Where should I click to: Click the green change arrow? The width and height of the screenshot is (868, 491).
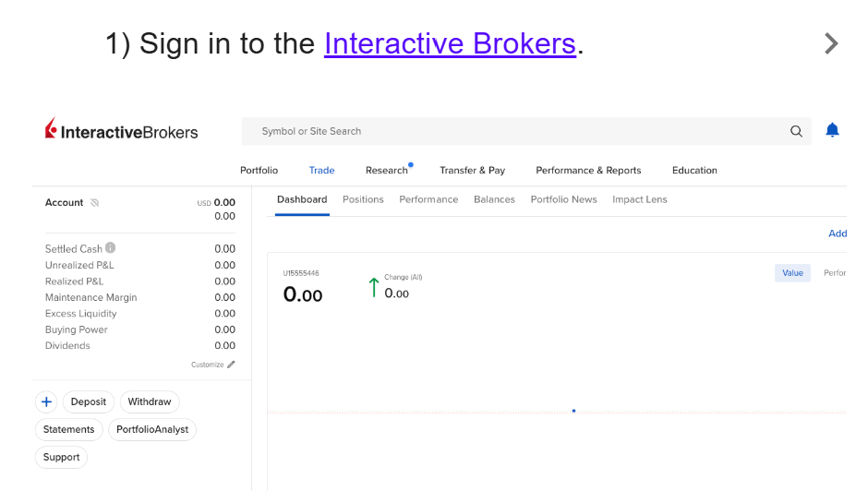374,287
